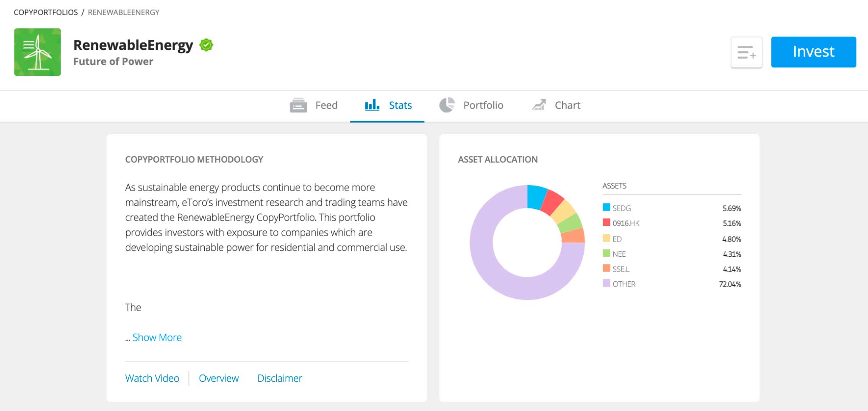Click the Future of Power subtitle

point(113,61)
